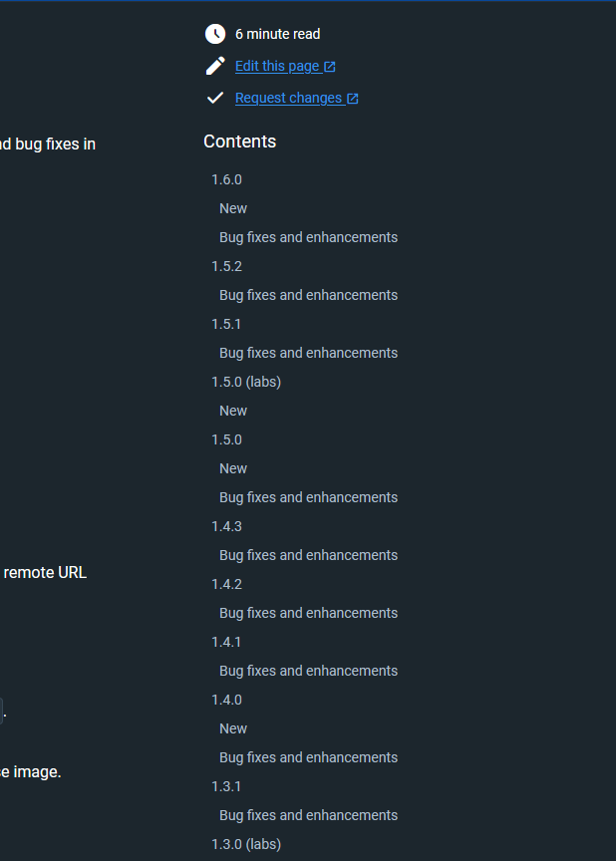Click the external-link icon after Edit this page
This screenshot has height=861, width=616.
(x=330, y=66)
